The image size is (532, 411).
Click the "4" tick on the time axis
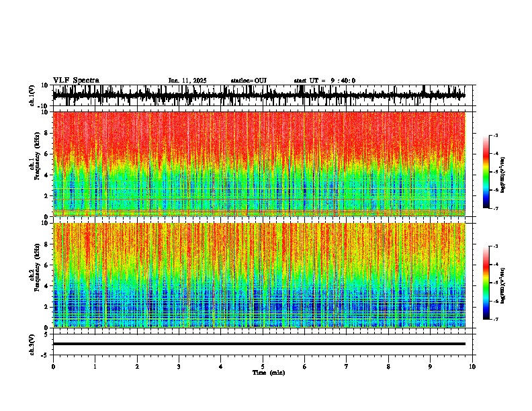click(x=221, y=367)
